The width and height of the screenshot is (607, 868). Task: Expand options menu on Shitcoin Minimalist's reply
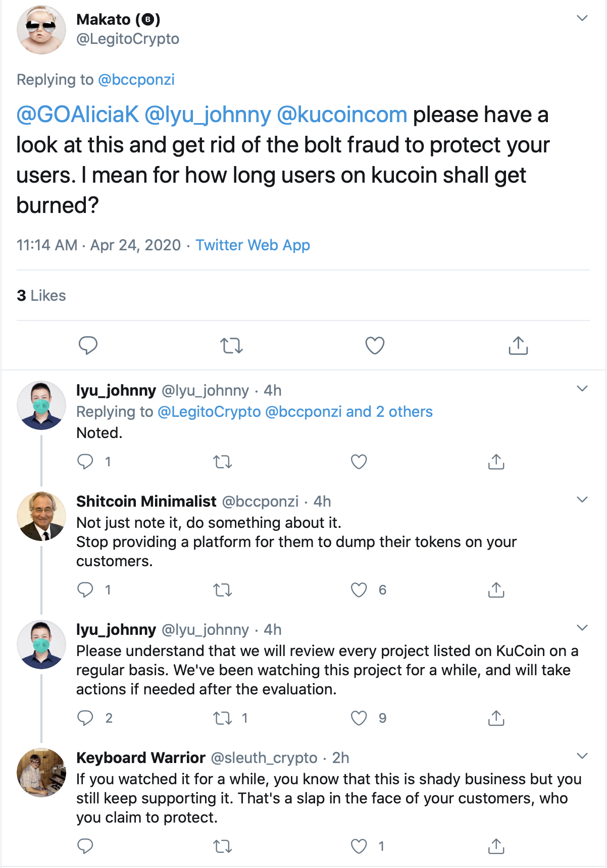(x=582, y=500)
